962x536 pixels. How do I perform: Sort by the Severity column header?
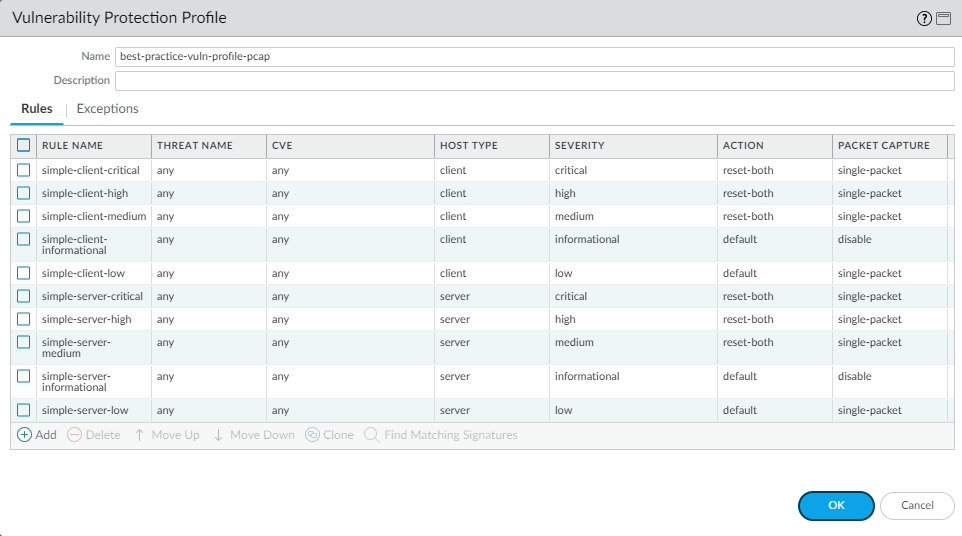tap(580, 146)
